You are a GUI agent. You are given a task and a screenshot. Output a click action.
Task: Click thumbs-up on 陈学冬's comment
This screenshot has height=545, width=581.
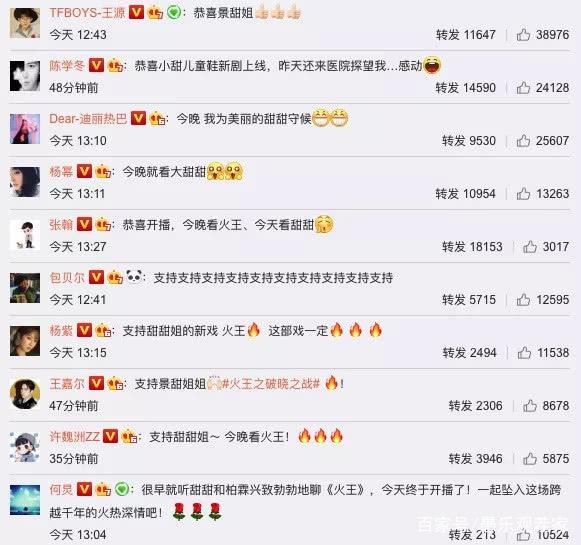tap(523, 88)
